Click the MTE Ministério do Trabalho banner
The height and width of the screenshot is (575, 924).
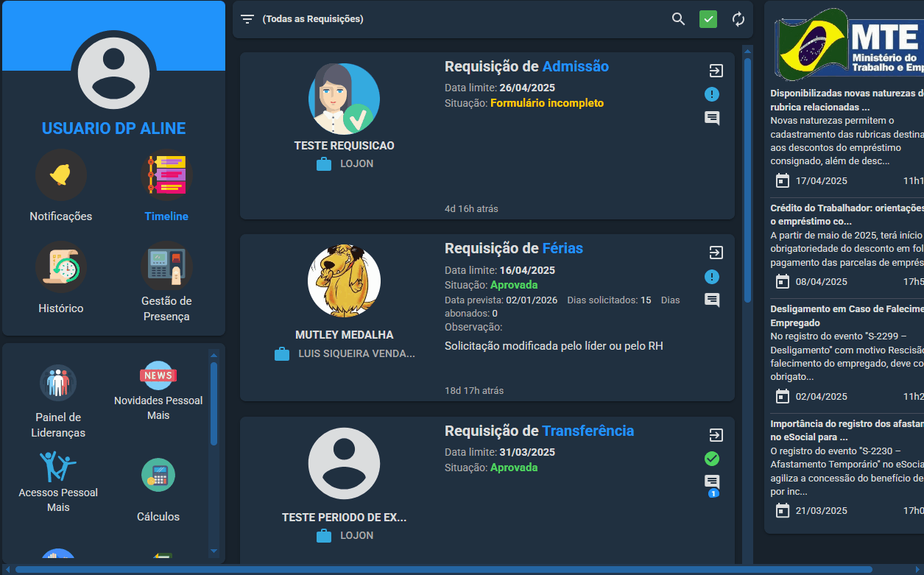(847, 43)
